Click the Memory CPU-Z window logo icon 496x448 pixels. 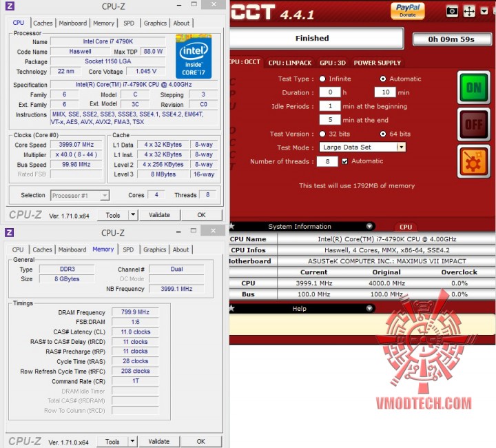pos(9,232)
